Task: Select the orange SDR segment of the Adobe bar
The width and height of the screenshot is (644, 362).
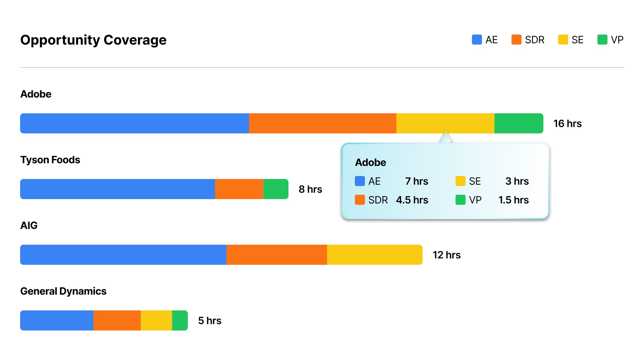Action: point(323,123)
